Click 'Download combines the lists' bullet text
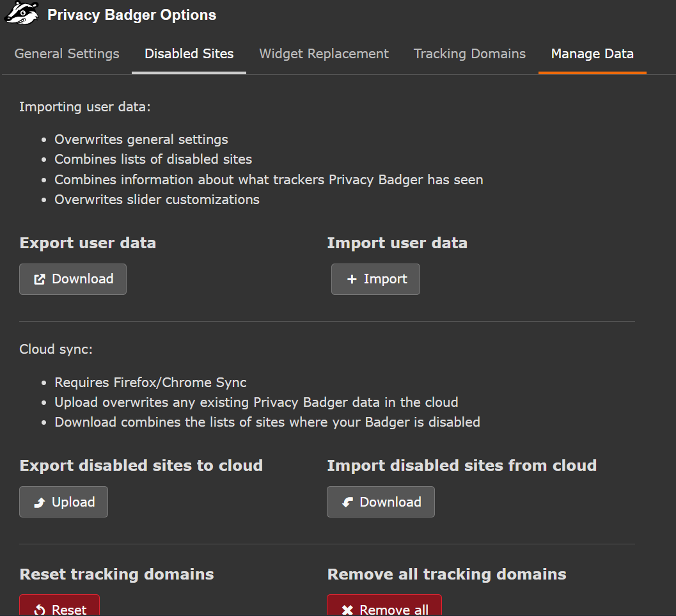The width and height of the screenshot is (676, 616). (267, 422)
